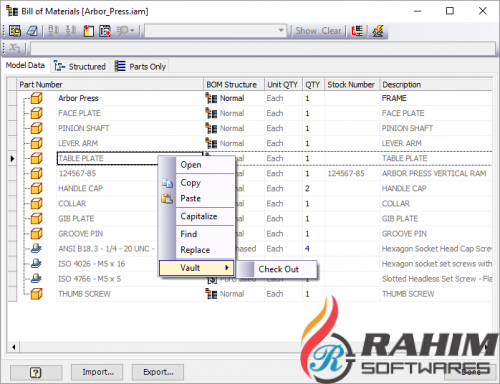The width and height of the screenshot is (500, 384).
Task: Click the part icon of THUMB SCREW row
Action: point(36,294)
